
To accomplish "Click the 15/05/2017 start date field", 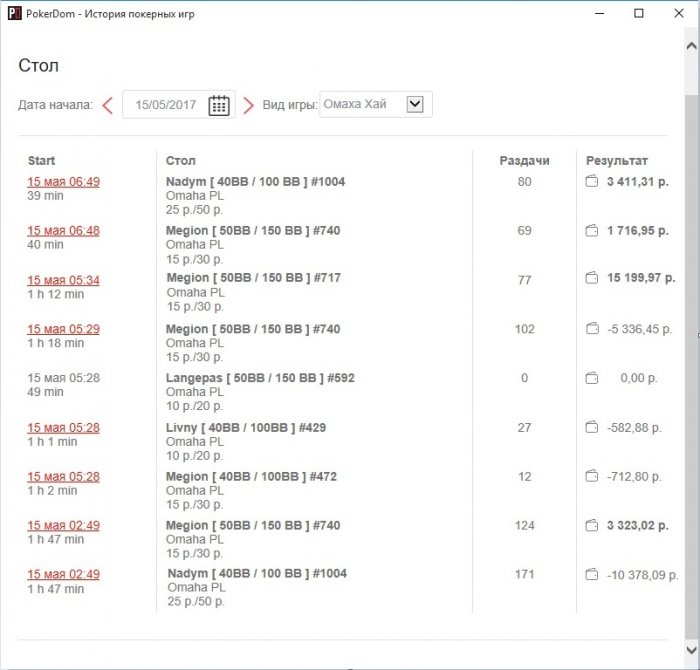I will 165,105.
